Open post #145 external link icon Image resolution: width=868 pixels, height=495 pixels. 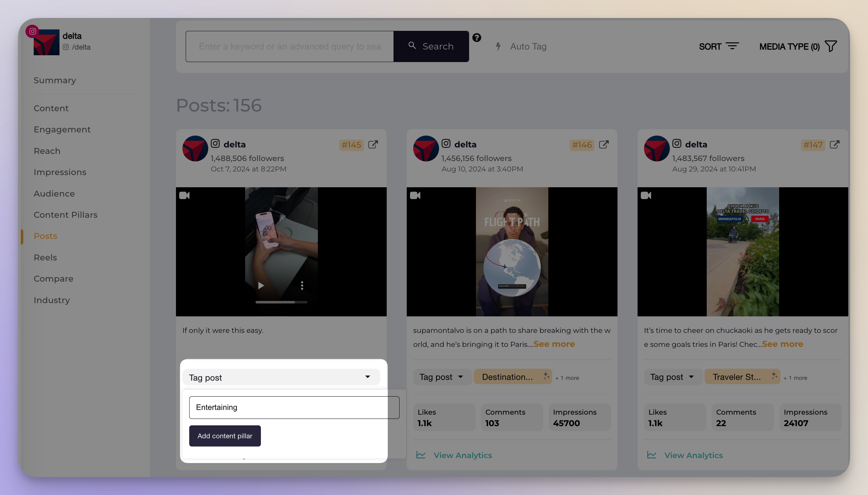(373, 145)
